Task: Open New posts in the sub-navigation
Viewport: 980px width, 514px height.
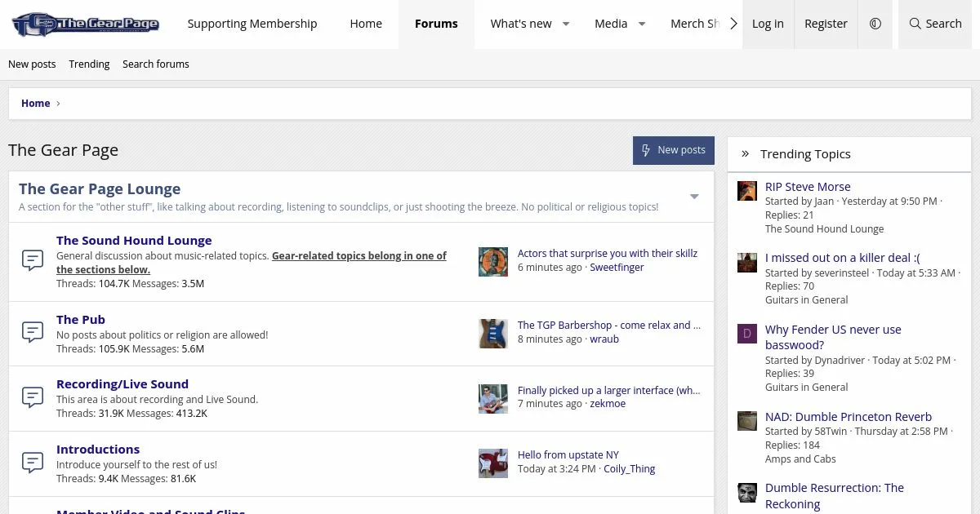Action: 32,64
